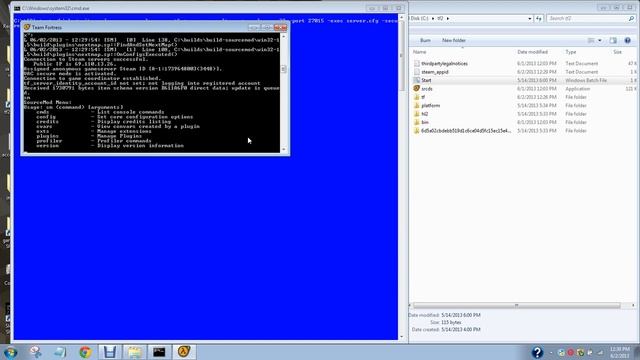This screenshot has width=640, height=360.
Task: Open the taskbar clock
Action: [x=620, y=353]
